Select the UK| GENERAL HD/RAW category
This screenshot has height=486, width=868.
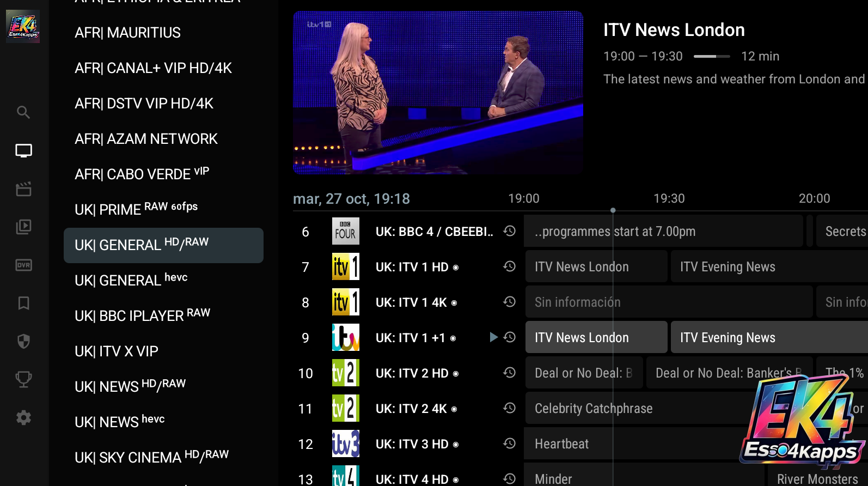[163, 245]
